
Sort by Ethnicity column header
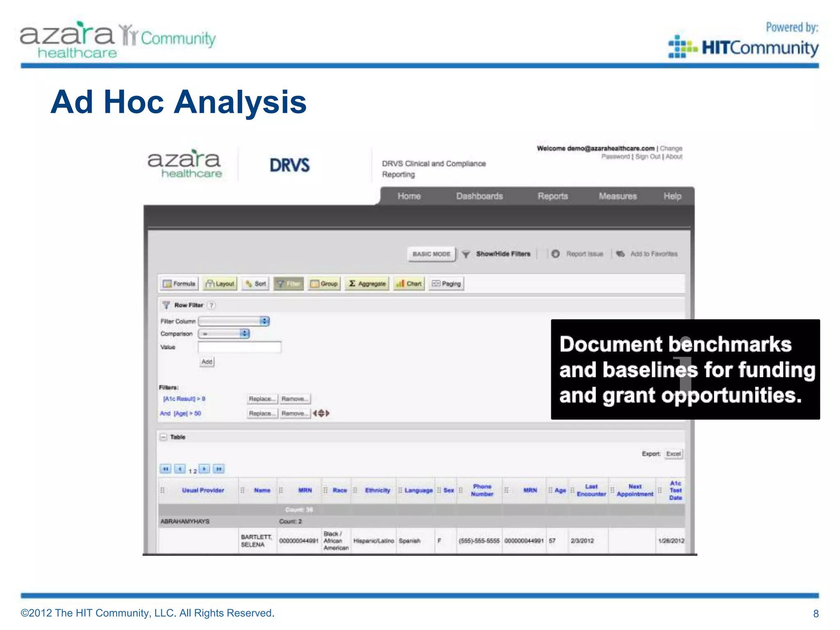pos(377,490)
